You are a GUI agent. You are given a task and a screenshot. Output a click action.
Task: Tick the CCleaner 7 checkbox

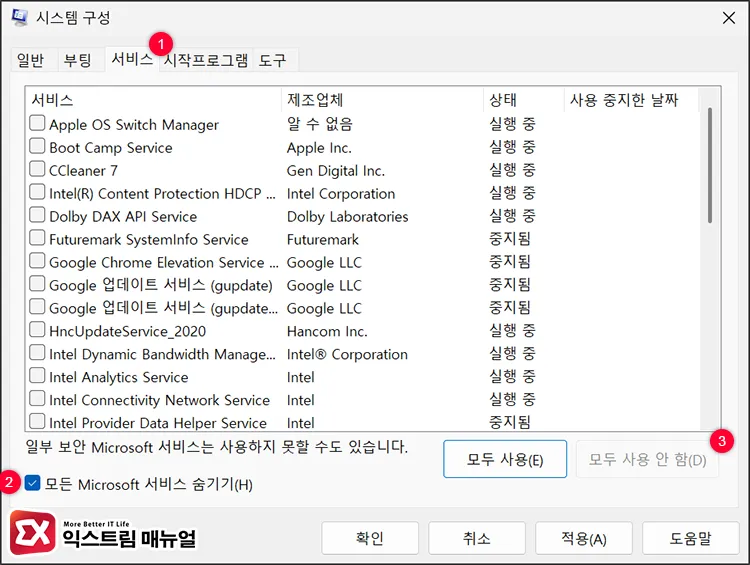(x=37, y=169)
